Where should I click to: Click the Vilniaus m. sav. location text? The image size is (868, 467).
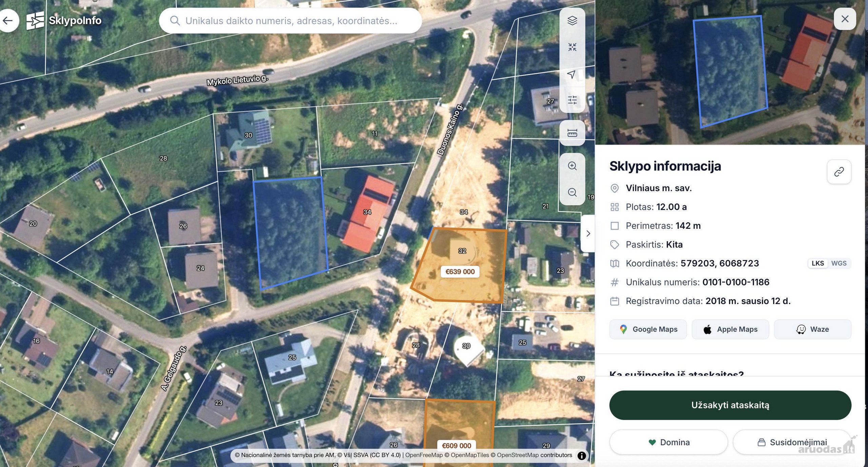[x=658, y=188]
